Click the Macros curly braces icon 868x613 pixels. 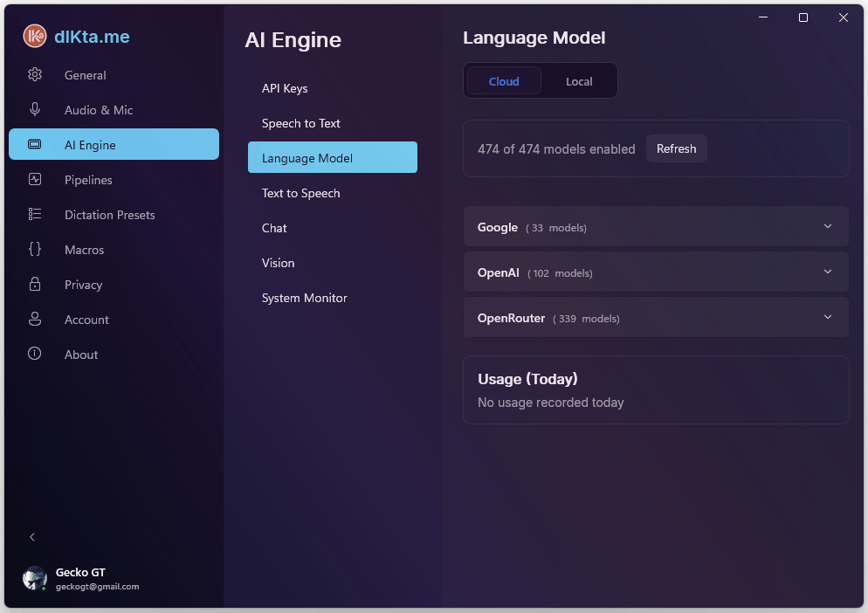point(35,249)
